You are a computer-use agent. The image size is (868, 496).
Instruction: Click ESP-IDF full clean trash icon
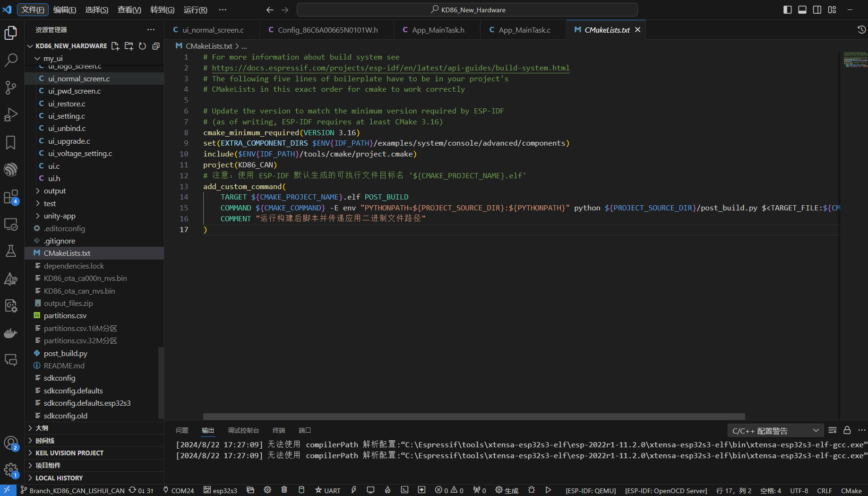pyautogui.click(x=284, y=490)
